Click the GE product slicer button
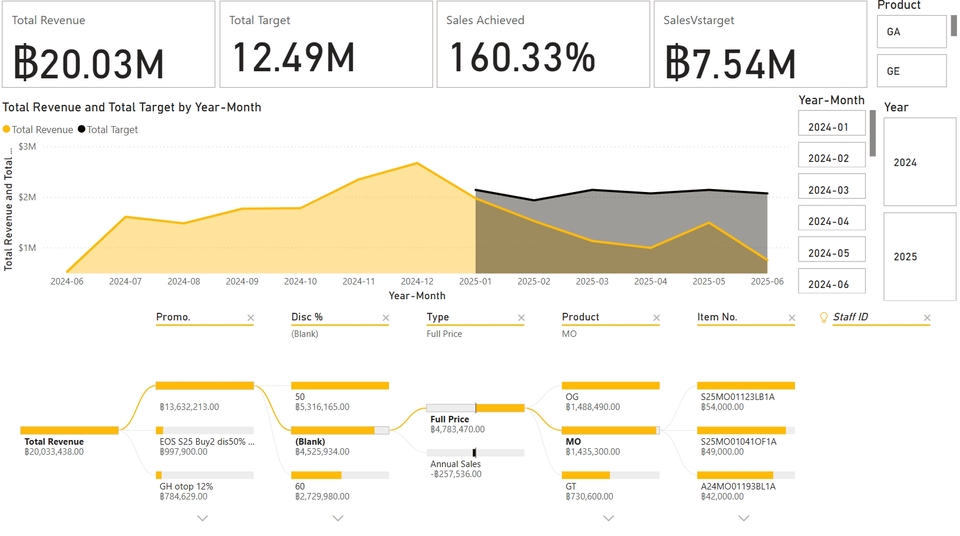This screenshot has height=536, width=960. [x=911, y=71]
